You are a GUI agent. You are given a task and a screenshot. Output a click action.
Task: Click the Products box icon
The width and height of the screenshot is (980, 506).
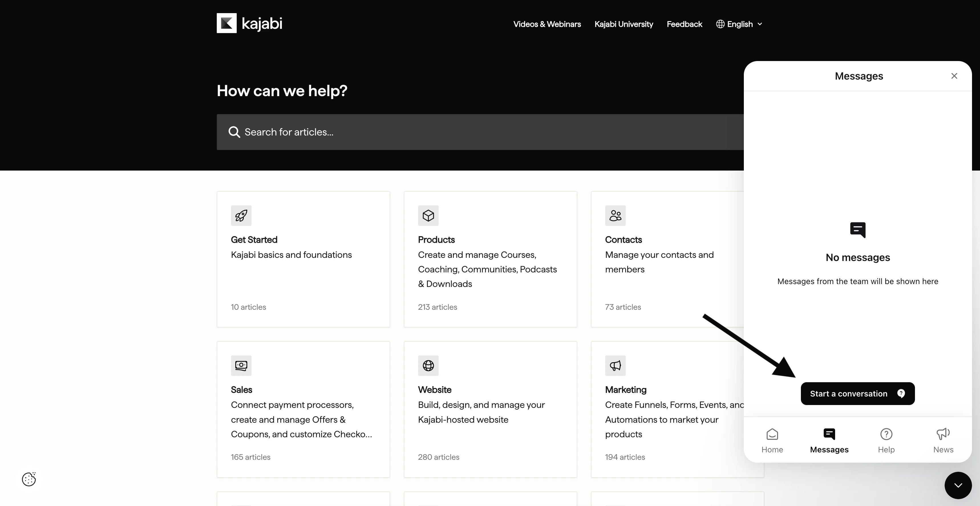428,216
